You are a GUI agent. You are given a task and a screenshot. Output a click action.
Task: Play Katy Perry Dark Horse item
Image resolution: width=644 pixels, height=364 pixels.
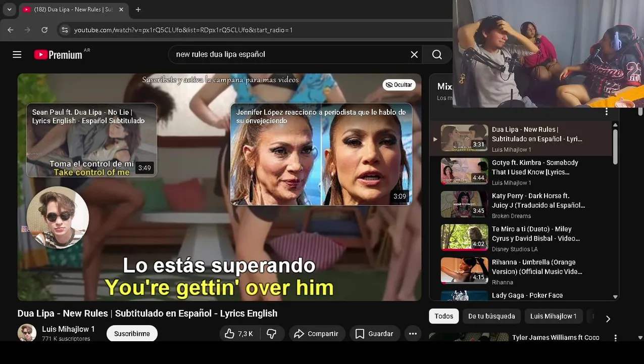pos(520,205)
